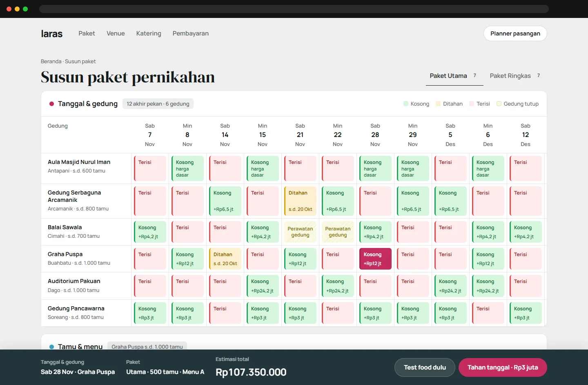The height and width of the screenshot is (385, 588).
Task: Go back via Beranda breadcrumb
Action: click(51, 61)
